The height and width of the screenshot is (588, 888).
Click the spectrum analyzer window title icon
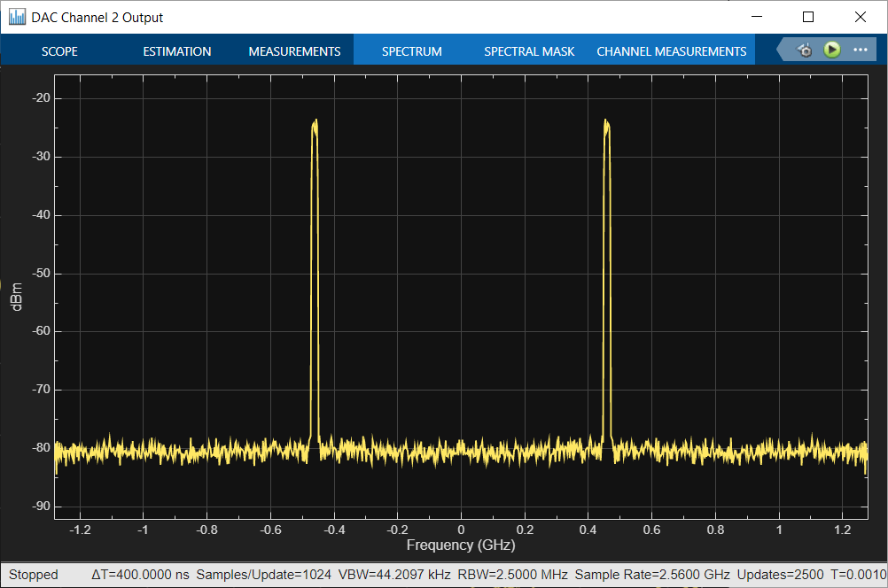coord(17,17)
